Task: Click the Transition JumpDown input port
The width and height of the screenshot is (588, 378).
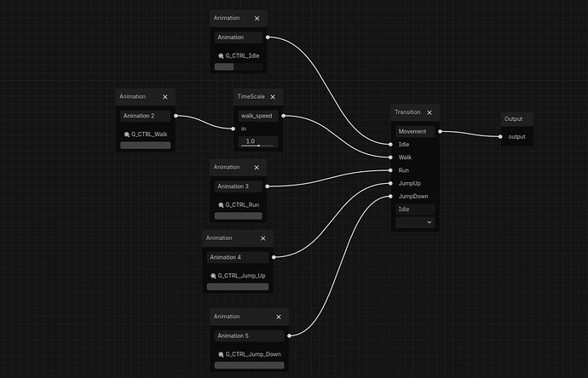Action: [x=391, y=197]
